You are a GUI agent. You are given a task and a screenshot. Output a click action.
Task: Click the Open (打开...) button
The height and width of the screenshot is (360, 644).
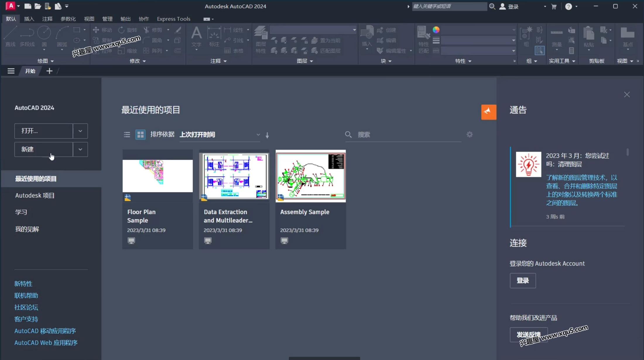click(44, 131)
